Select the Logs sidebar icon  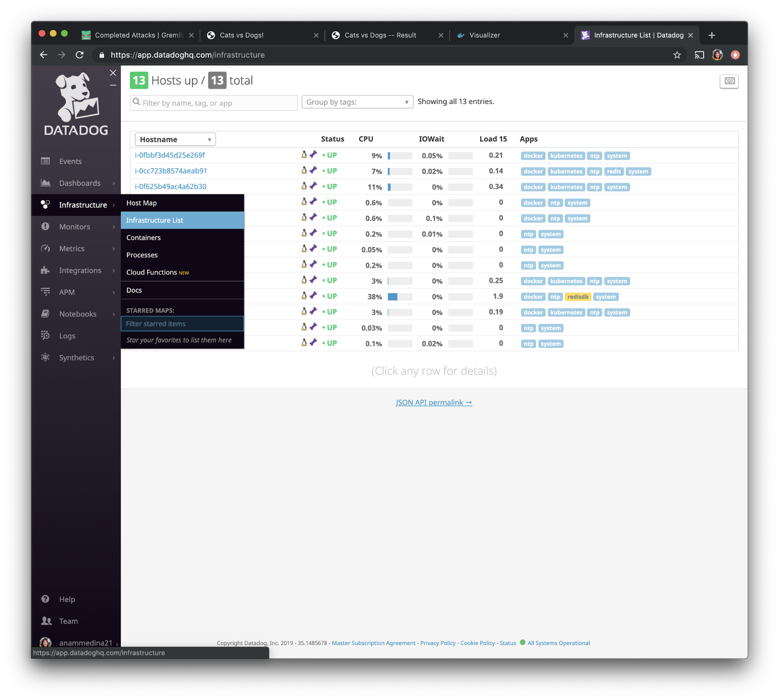click(x=46, y=335)
